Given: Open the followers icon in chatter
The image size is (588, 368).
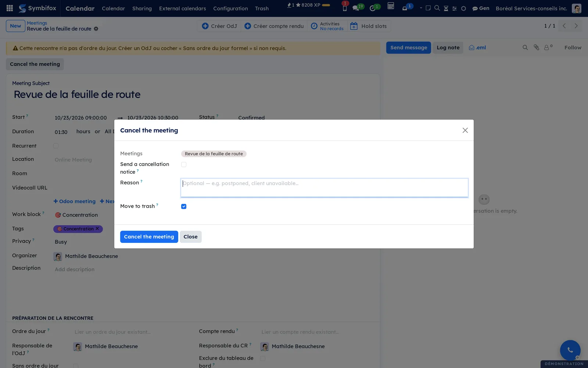Looking at the screenshot, I should (548, 47).
